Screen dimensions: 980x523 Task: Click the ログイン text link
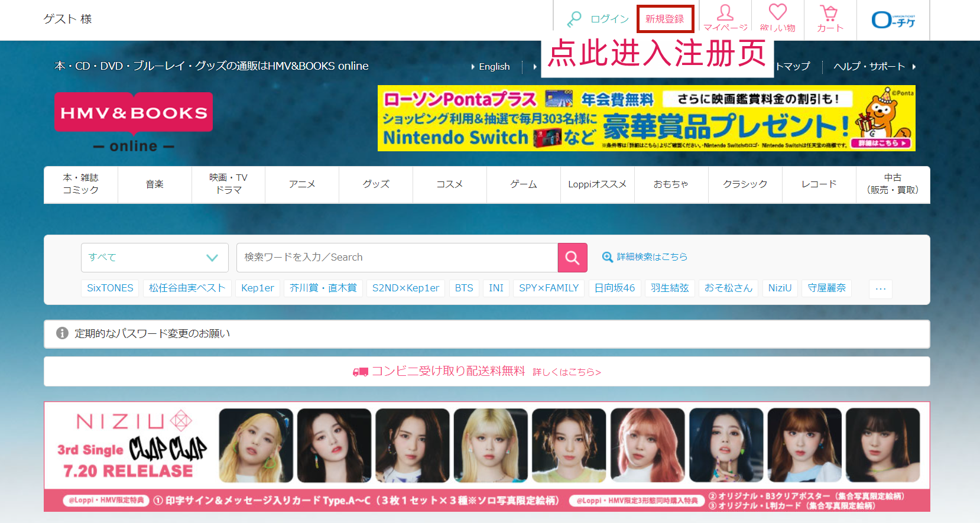[x=610, y=19]
